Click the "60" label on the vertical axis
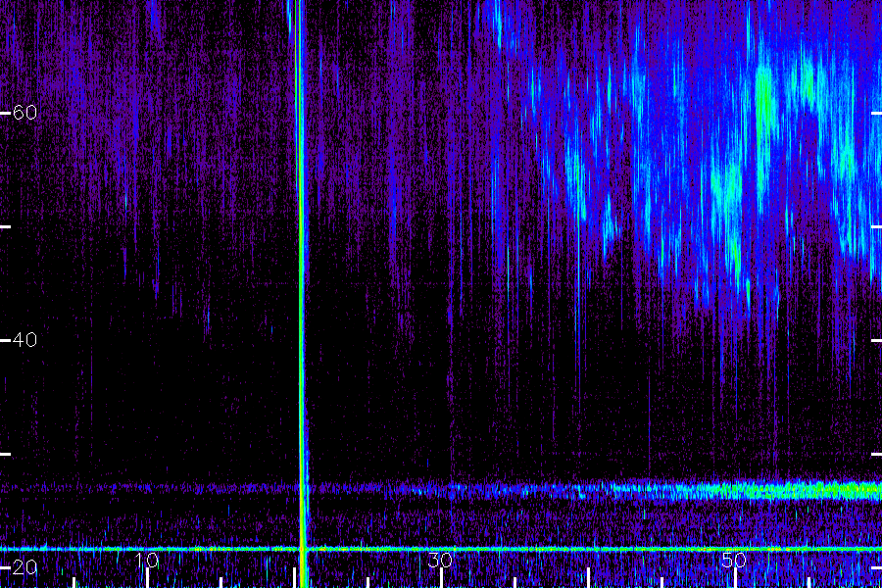 pyautogui.click(x=24, y=113)
